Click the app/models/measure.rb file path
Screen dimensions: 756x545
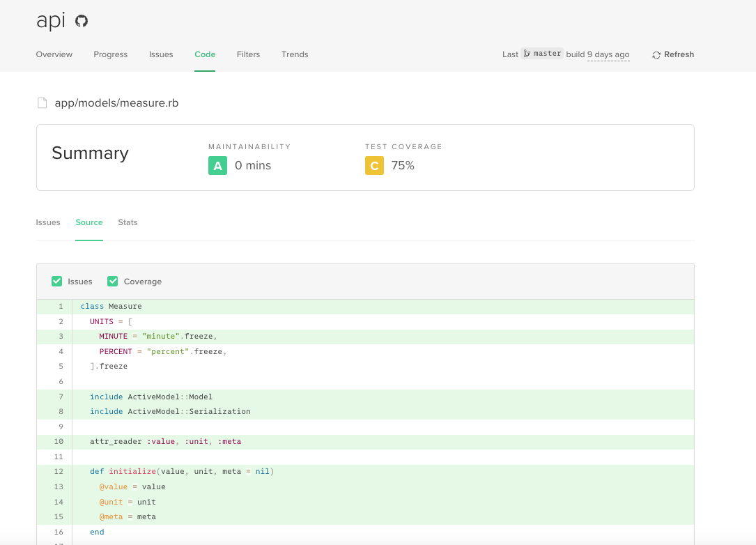(x=116, y=102)
